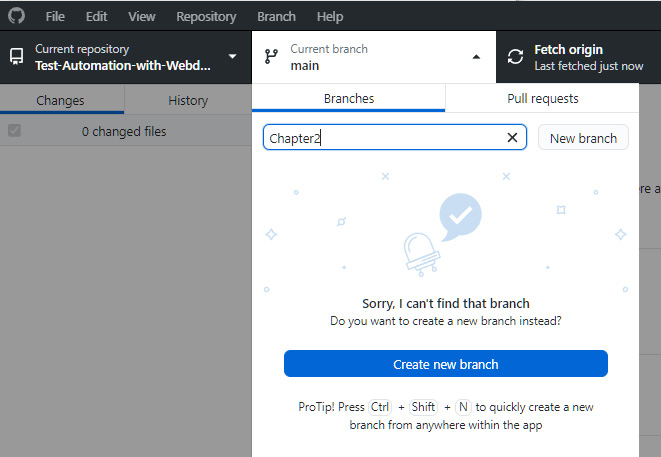
Task: Switch to the History tab
Action: coord(188,100)
